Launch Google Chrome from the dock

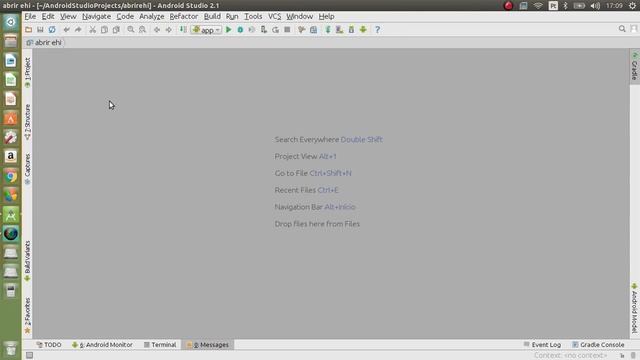[11, 176]
